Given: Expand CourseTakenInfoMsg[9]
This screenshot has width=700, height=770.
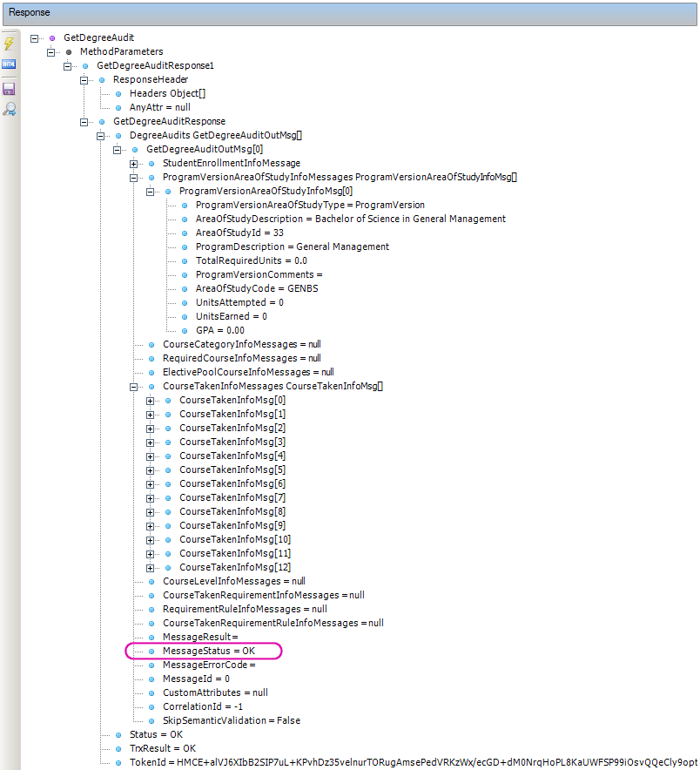Looking at the screenshot, I should point(151,526).
